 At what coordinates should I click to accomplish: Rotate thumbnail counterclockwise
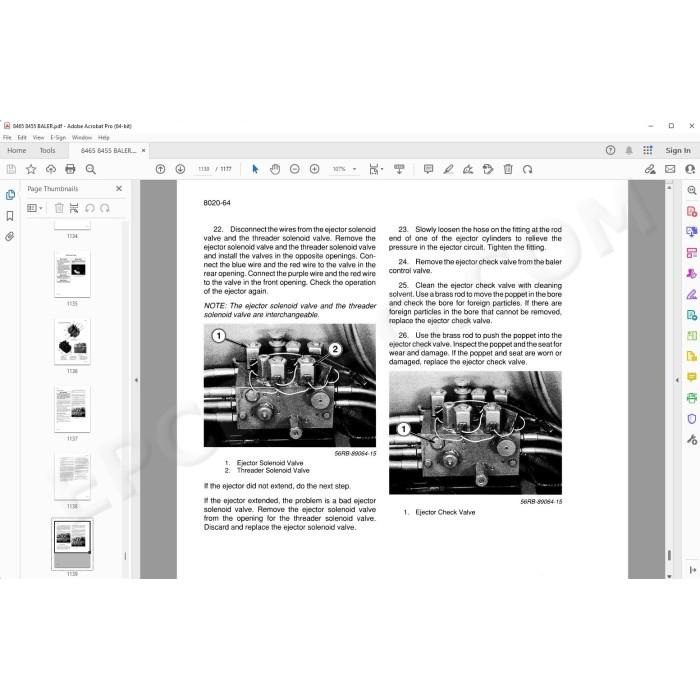click(90, 208)
